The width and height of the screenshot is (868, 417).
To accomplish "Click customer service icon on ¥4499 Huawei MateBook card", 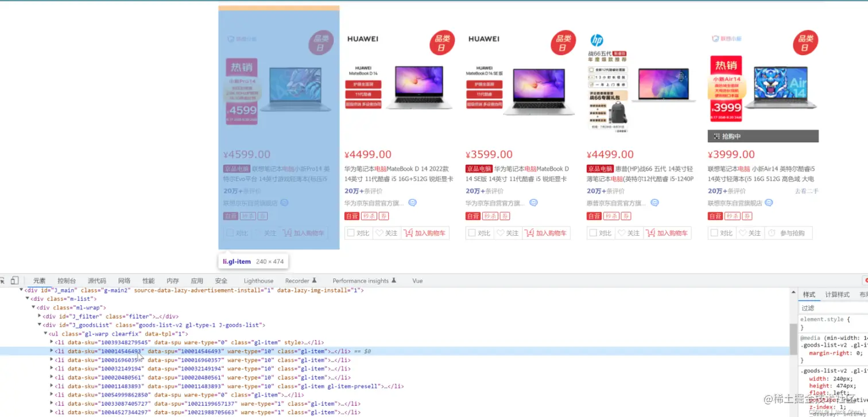I will (x=412, y=202).
